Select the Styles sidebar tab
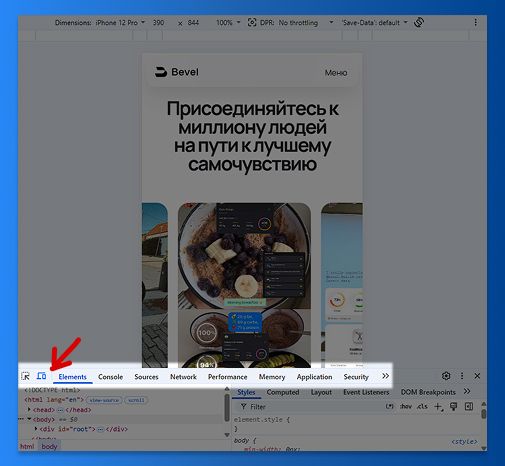 pyautogui.click(x=246, y=392)
